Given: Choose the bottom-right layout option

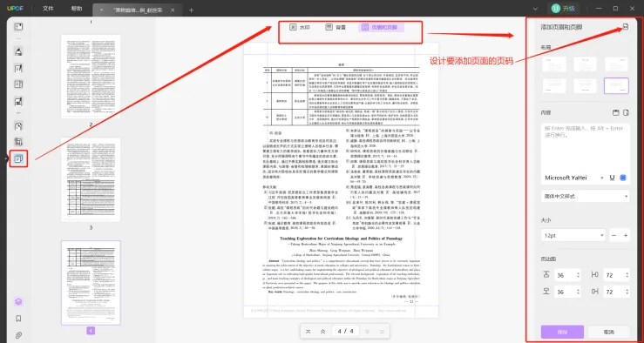Looking at the screenshot, I should pos(616,85).
